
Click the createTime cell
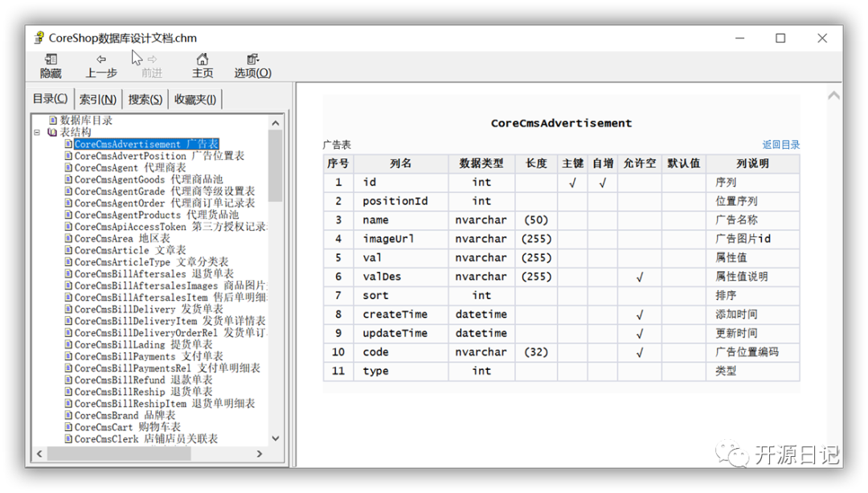click(401, 314)
